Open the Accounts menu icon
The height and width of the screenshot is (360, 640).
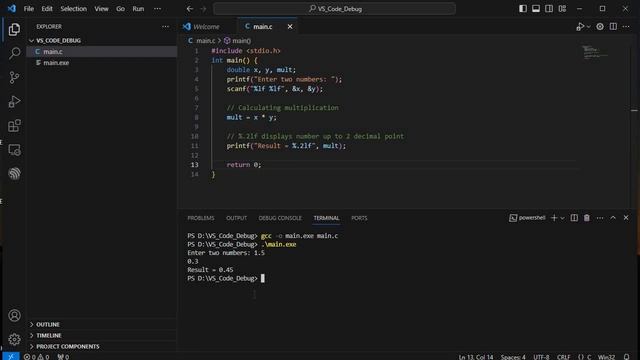[x=14, y=316]
